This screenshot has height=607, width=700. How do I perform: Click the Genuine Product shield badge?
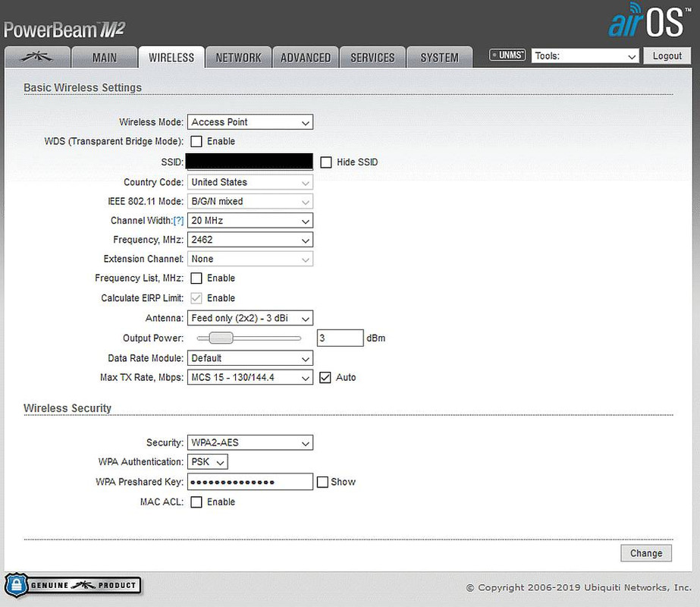pyautogui.click(x=73, y=585)
